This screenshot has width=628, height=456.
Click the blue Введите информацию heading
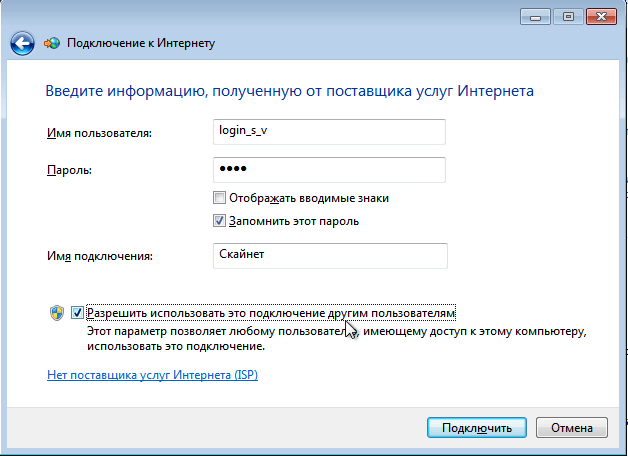click(x=289, y=91)
